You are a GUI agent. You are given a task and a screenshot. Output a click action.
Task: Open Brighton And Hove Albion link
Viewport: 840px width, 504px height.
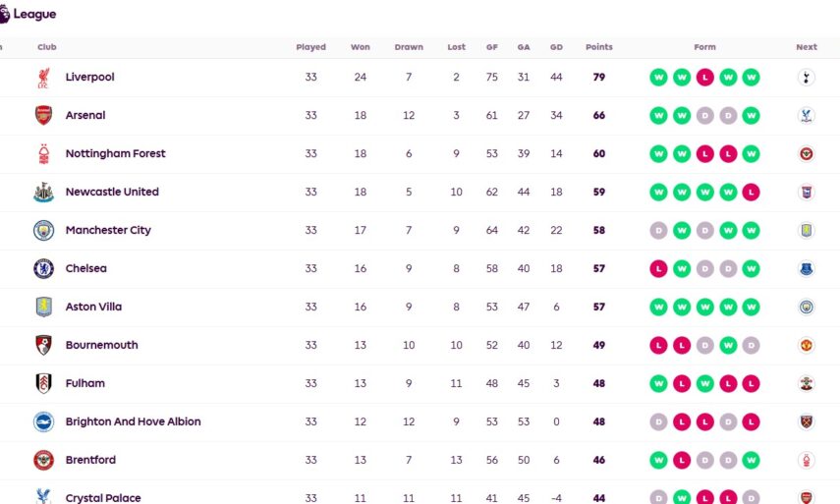click(133, 422)
